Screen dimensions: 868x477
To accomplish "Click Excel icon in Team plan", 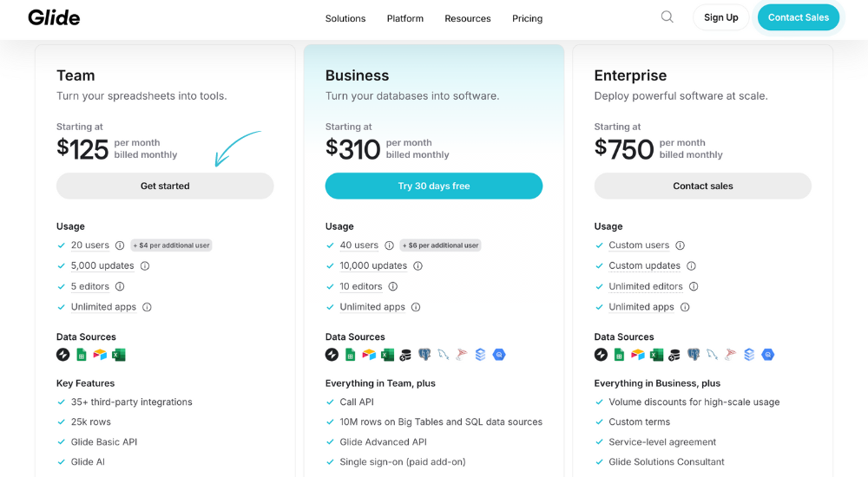I will click(x=118, y=355).
